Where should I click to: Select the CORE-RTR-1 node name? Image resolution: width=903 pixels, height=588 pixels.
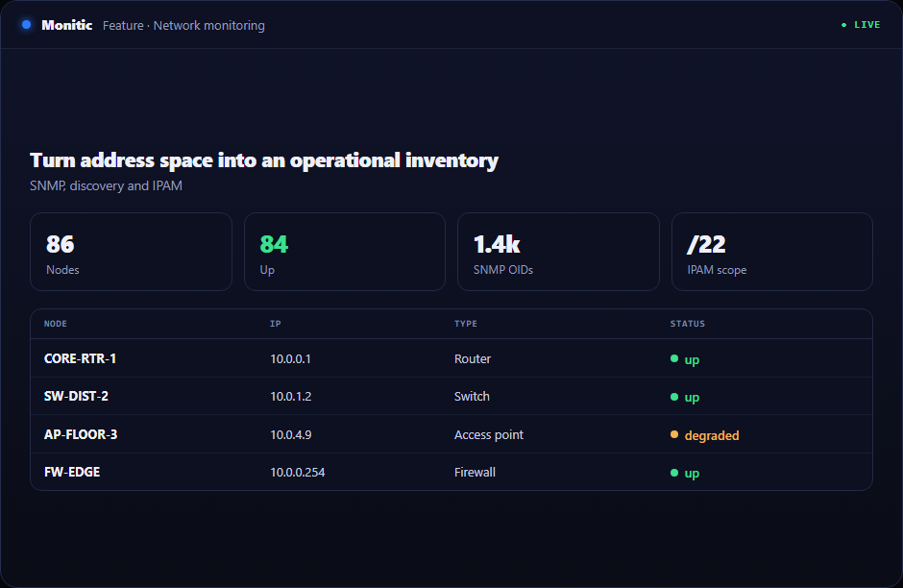[80, 358]
